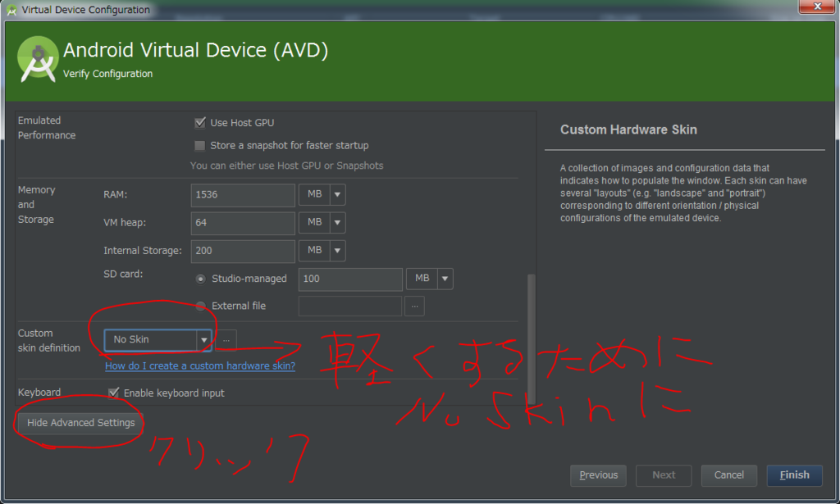Image resolution: width=840 pixels, height=504 pixels.
Task: Enable Store a snapshot for faster startup
Action: (200, 146)
